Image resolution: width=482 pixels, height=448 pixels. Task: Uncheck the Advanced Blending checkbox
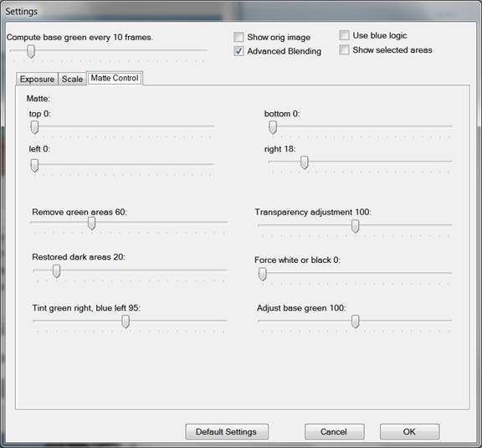coord(238,51)
